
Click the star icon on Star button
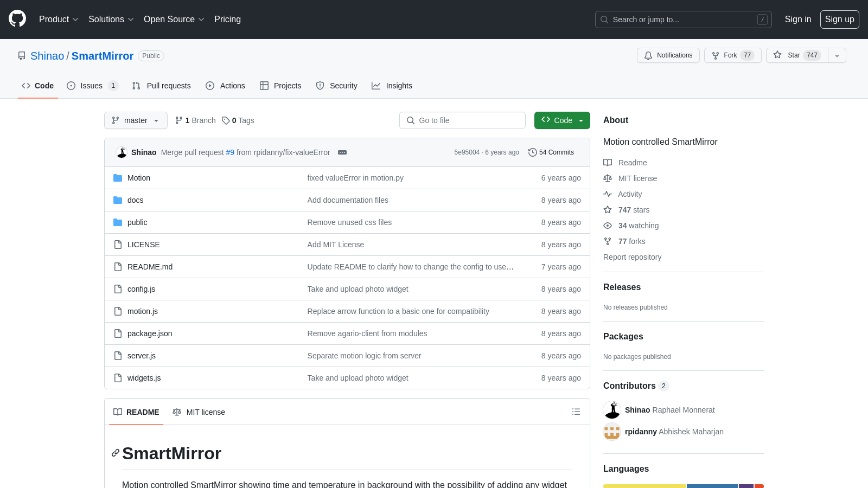coord(777,55)
